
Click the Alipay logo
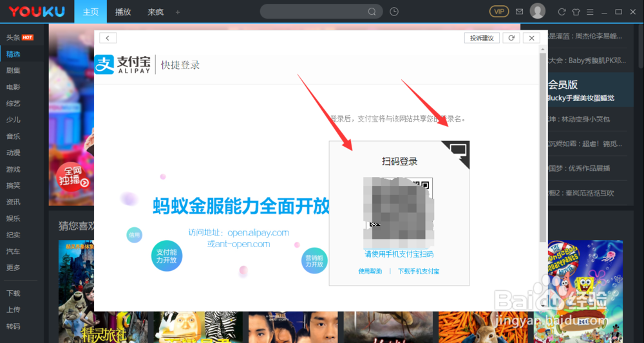(x=122, y=64)
